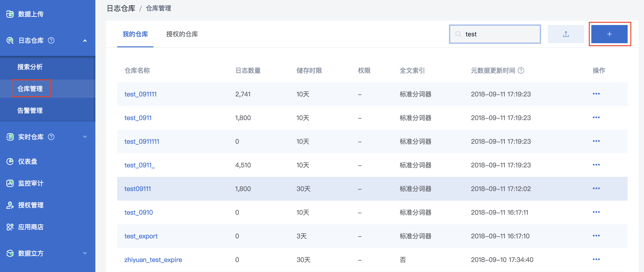Collapse the 日志仓库 menu arrow
This screenshot has height=272, width=644.
click(85, 40)
